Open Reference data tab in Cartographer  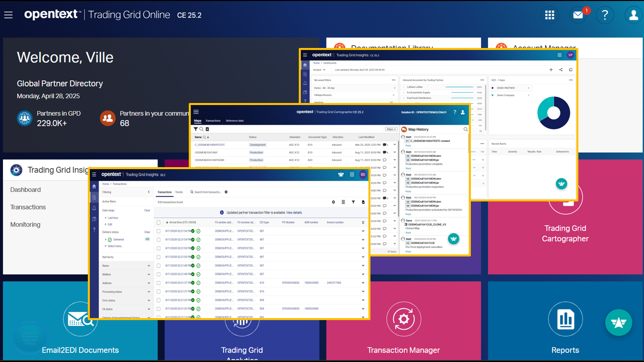235,121
